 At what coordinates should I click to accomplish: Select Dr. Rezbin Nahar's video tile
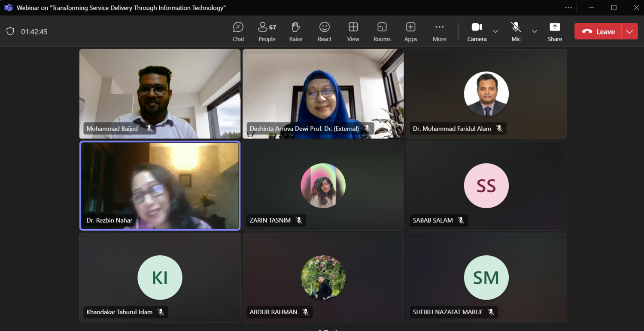coord(160,185)
